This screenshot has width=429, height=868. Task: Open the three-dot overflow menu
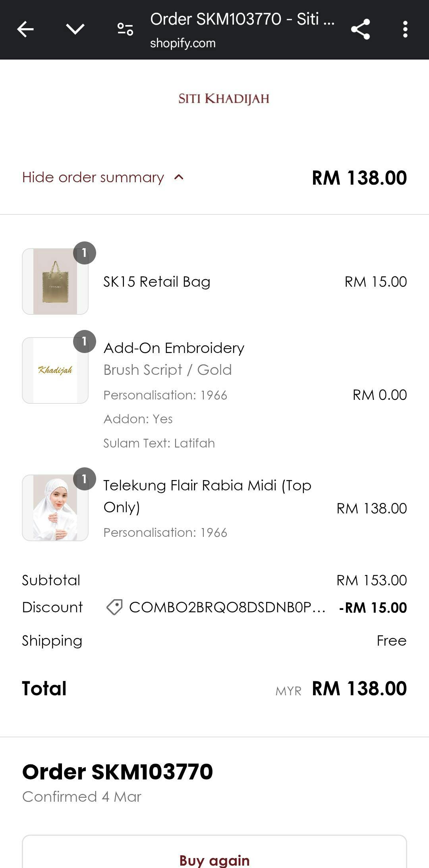click(x=405, y=29)
